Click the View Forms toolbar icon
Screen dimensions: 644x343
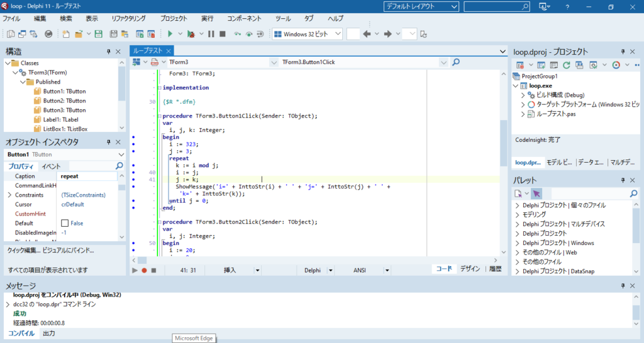click(x=22, y=34)
